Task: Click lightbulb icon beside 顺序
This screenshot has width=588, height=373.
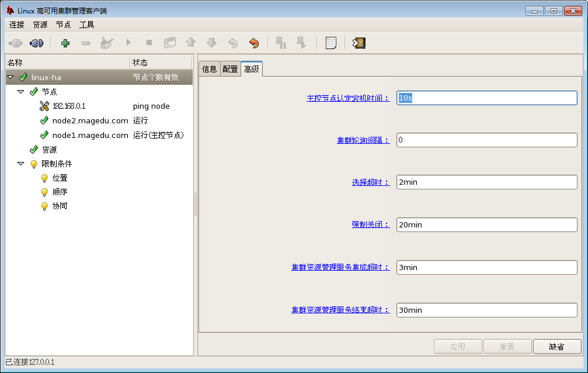Action: 44,192
